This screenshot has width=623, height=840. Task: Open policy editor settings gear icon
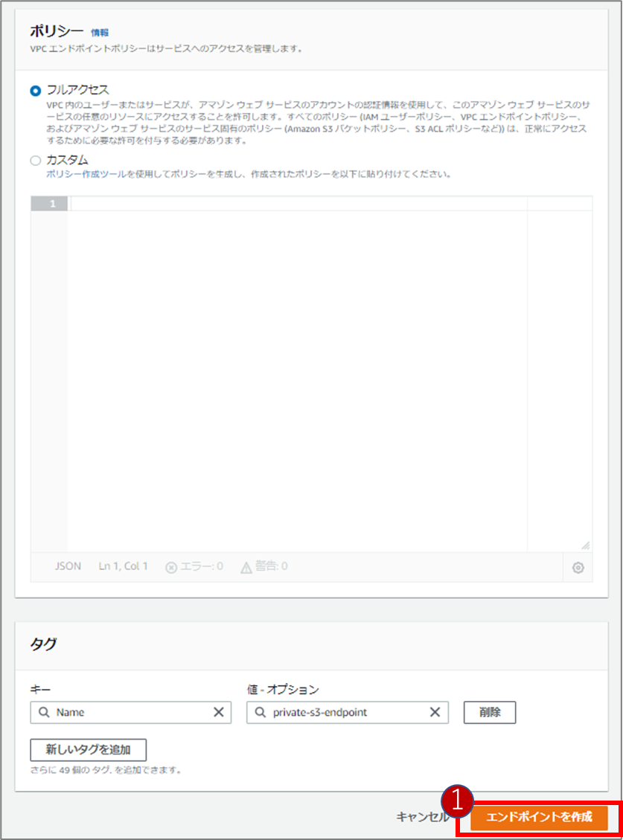578,568
